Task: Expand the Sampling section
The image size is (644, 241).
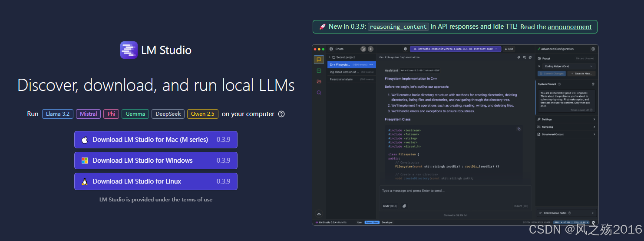Action: (566, 127)
